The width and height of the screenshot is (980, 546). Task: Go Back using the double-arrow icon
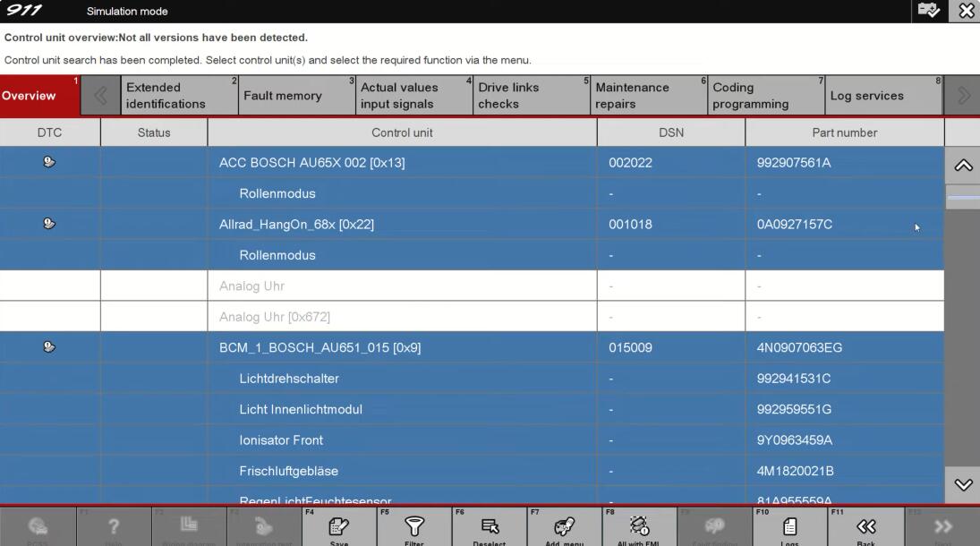[865, 526]
